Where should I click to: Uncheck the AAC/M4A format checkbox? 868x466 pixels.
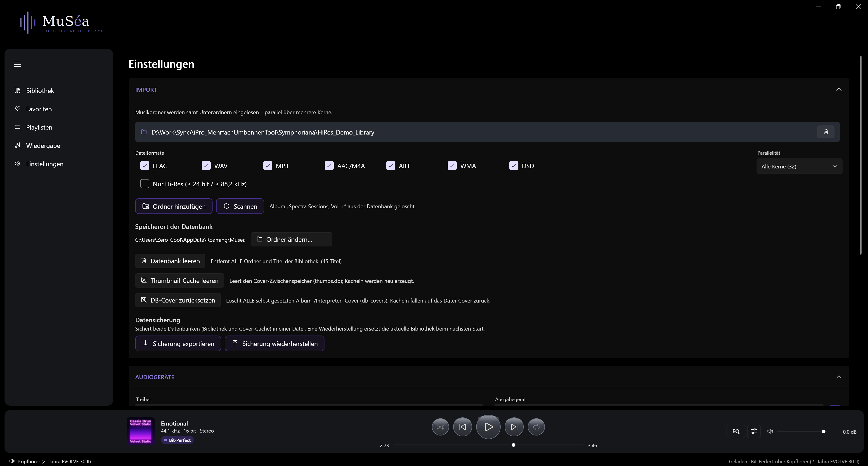329,166
